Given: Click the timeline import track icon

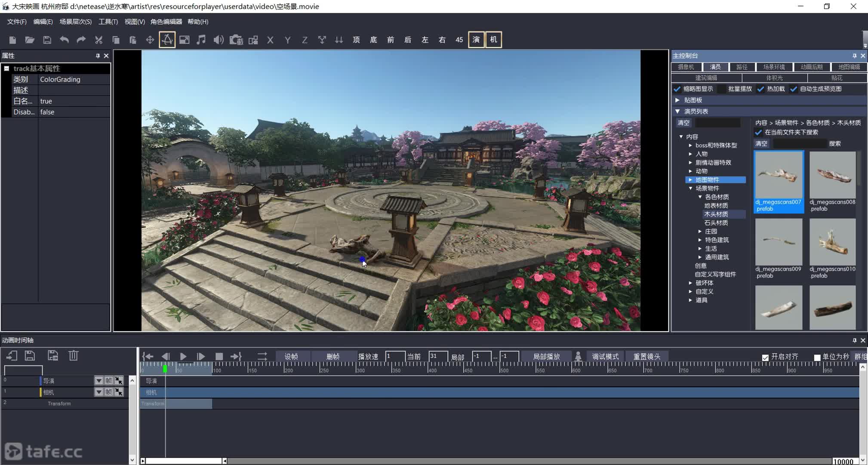Looking at the screenshot, I should pyautogui.click(x=12, y=356).
